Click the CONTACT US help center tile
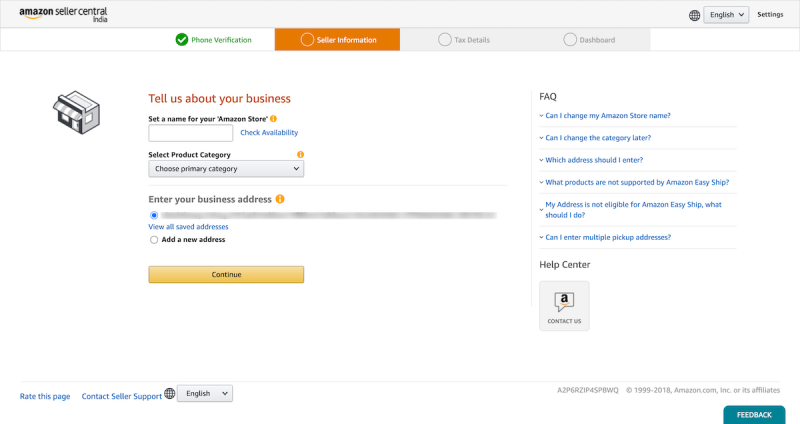Viewport: 800px width, 424px height. point(564,306)
